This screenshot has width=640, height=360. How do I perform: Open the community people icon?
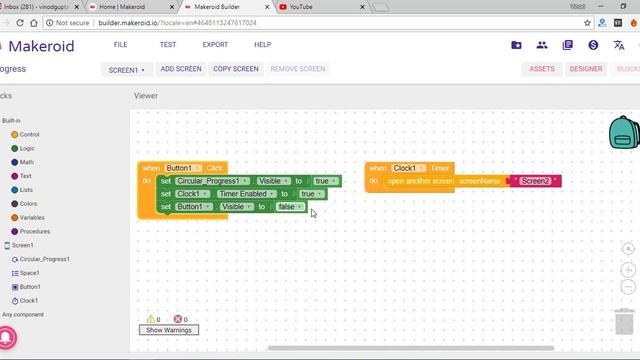[542, 45]
